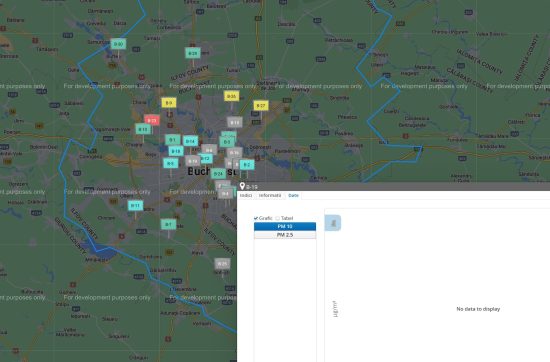Enable the Tabel checkbox

pos(277,218)
